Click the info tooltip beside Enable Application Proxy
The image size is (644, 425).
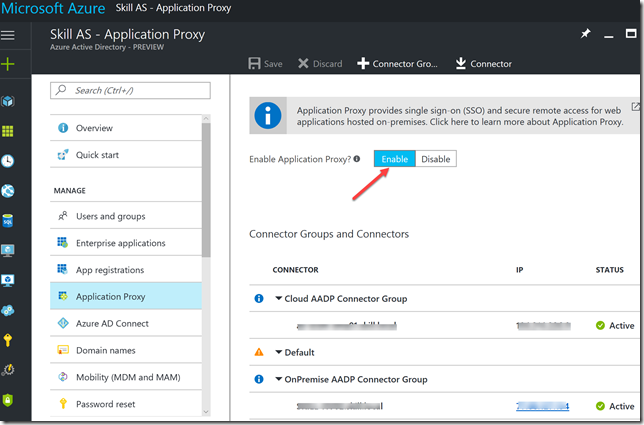[357, 159]
